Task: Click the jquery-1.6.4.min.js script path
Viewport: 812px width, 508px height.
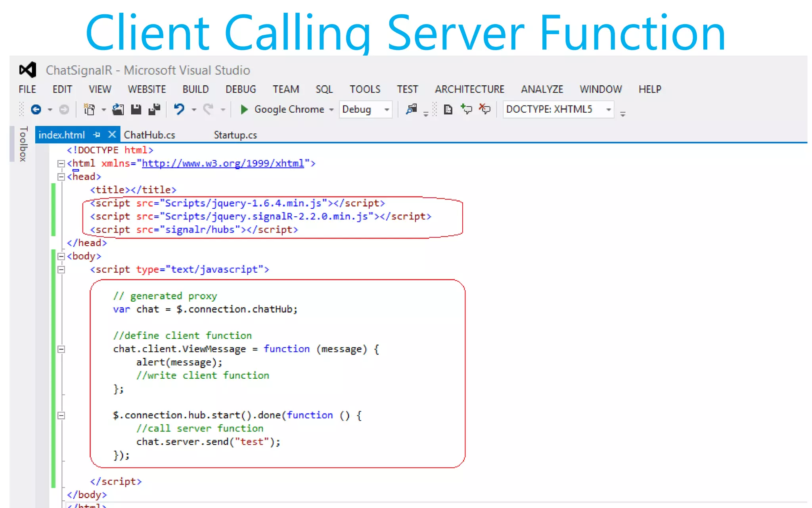Action: pyautogui.click(x=246, y=203)
